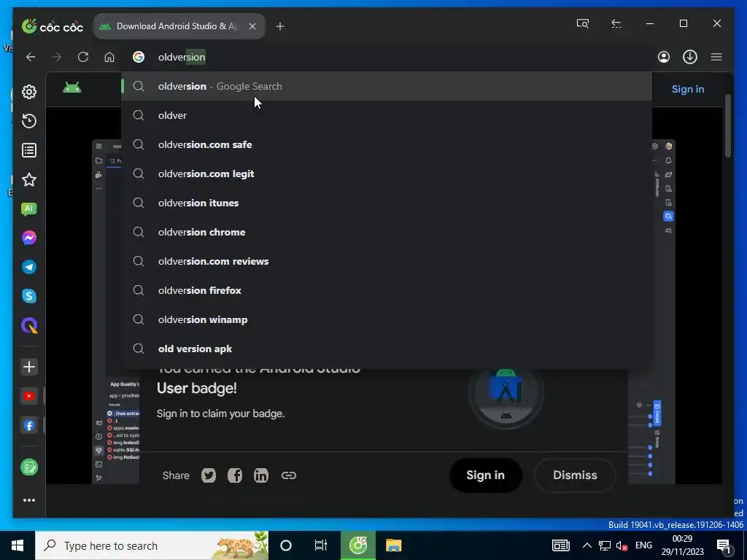The image size is (747, 560).
Task: Open bookmarks star in sidebar
Action: pyautogui.click(x=29, y=179)
